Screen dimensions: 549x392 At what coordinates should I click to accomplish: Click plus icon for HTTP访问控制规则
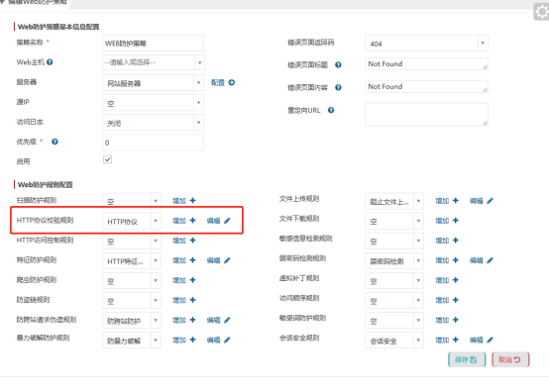point(192,241)
